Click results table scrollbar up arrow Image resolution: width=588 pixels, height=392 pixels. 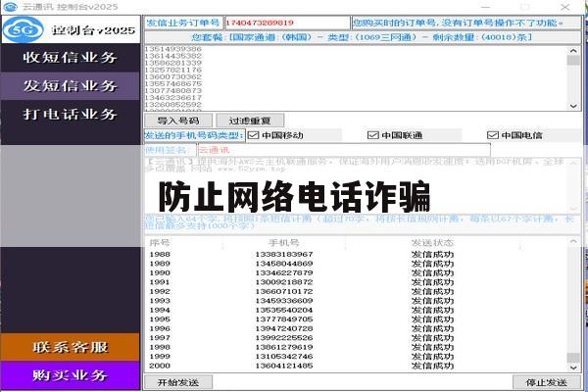coord(573,241)
